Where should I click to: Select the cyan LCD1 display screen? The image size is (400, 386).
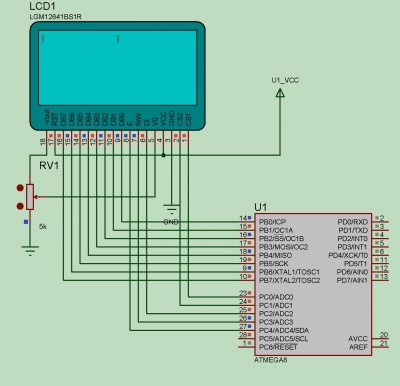click(118, 68)
